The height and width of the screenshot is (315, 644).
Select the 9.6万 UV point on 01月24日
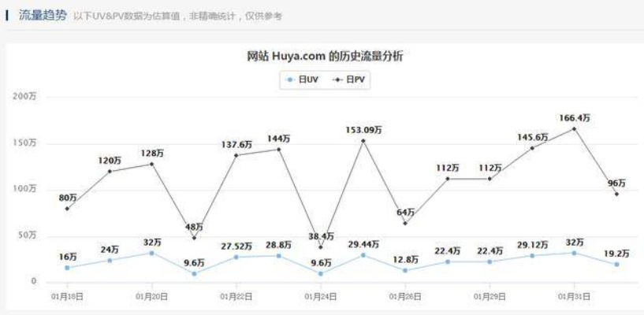[321, 273]
